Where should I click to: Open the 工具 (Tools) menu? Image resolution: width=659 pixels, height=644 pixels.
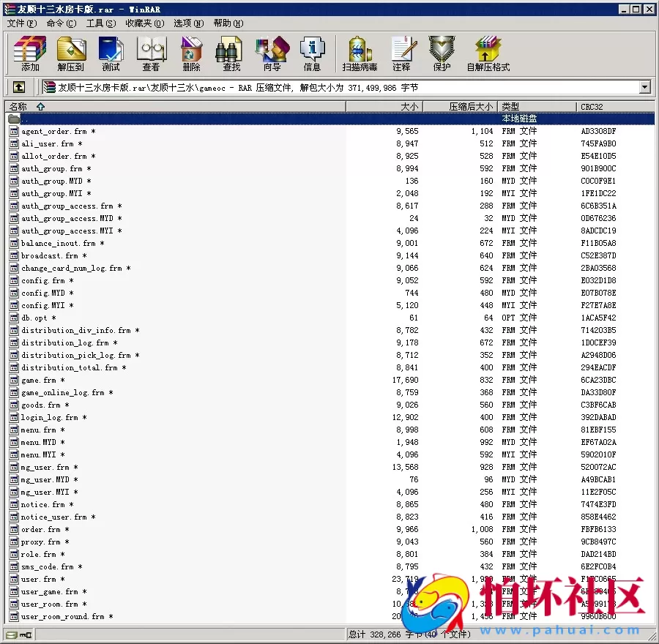100,23
